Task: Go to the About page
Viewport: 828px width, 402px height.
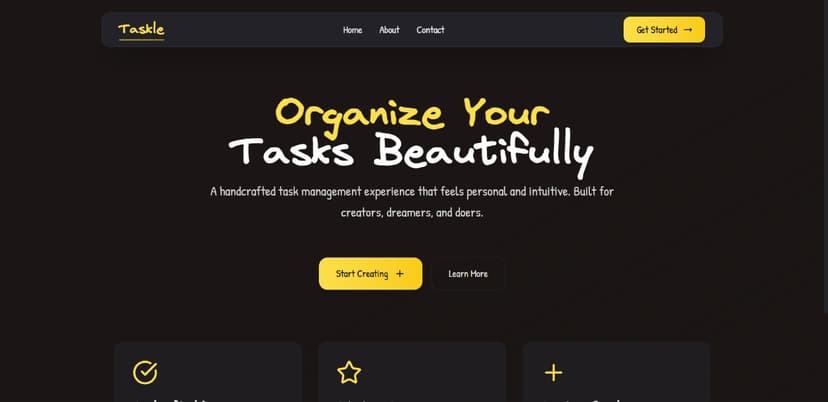Action: tap(389, 30)
